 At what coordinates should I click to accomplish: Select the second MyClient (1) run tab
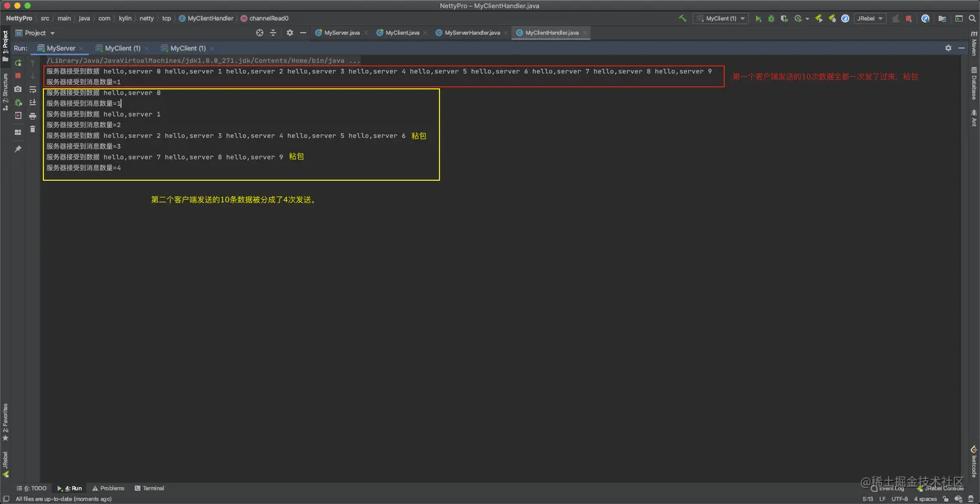tap(187, 48)
